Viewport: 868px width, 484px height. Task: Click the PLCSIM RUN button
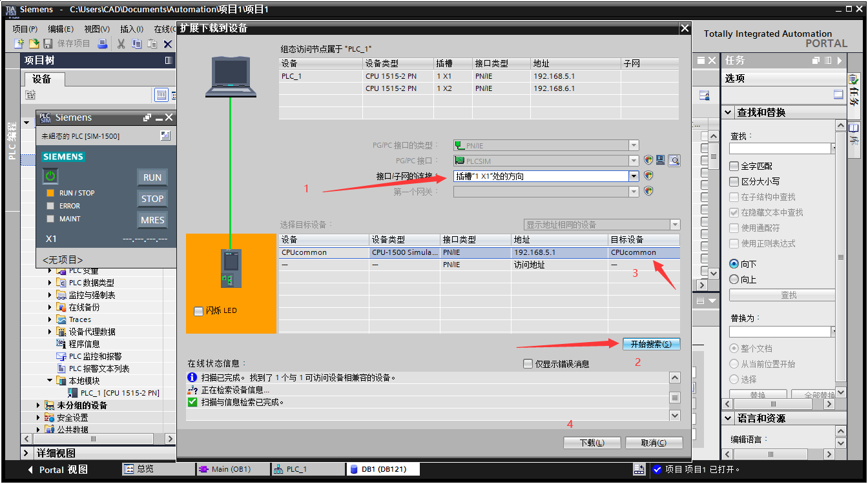(152, 177)
